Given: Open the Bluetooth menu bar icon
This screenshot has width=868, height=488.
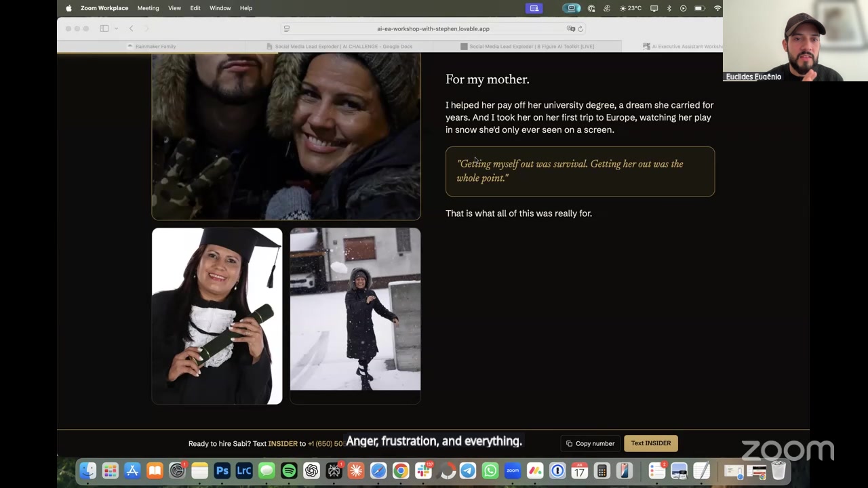Looking at the screenshot, I should pos(669,8).
